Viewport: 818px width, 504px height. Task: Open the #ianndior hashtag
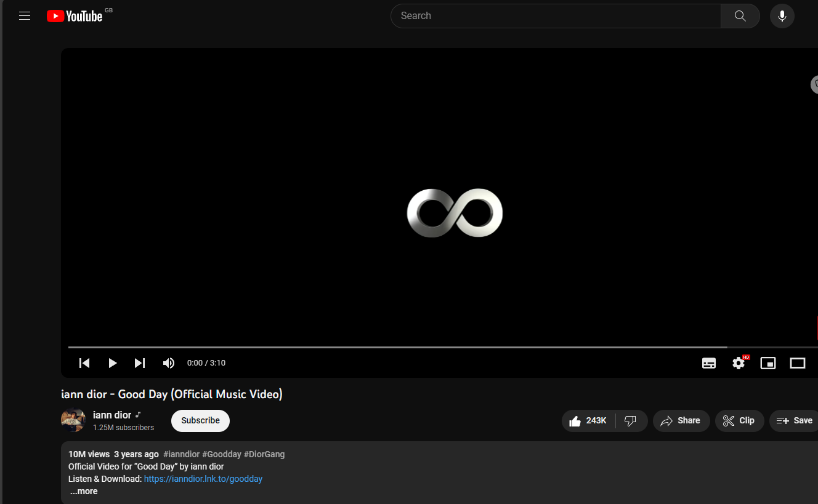[x=181, y=454]
